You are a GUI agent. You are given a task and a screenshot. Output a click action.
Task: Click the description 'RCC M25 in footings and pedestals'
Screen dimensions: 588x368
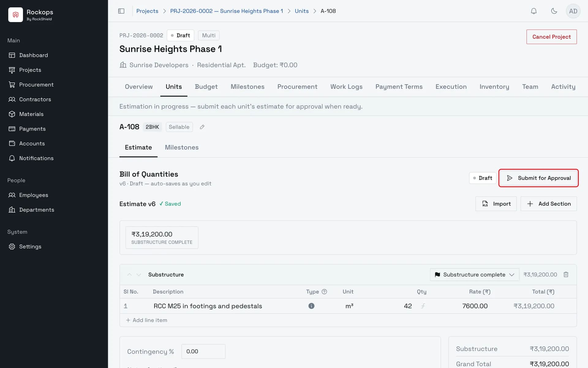point(208,306)
